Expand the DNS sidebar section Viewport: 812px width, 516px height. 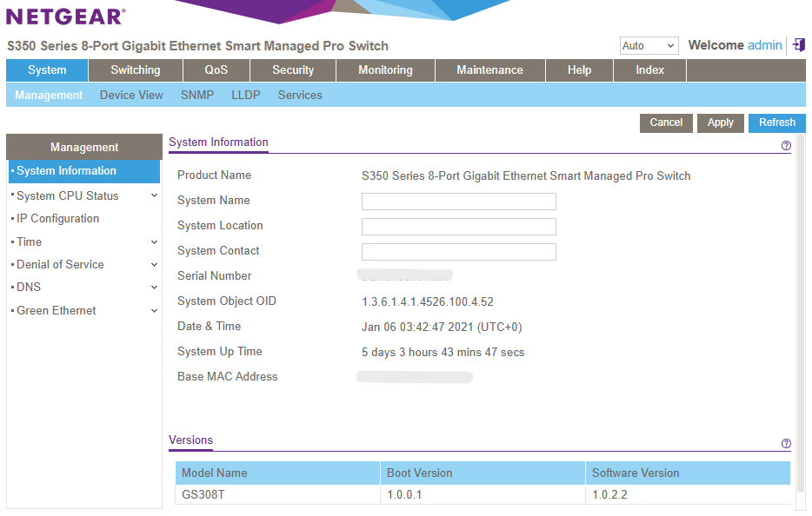155,287
